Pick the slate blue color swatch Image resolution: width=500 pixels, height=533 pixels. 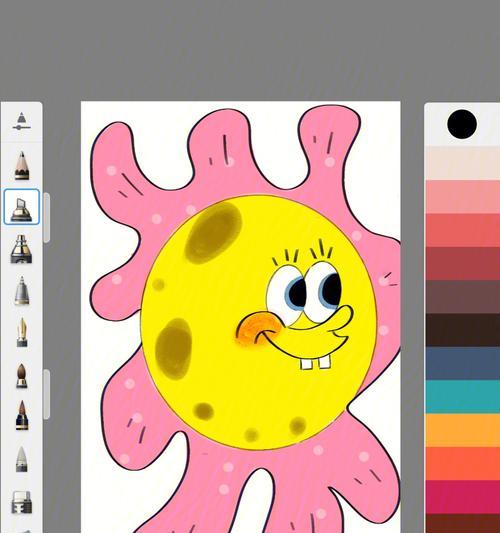463,363
